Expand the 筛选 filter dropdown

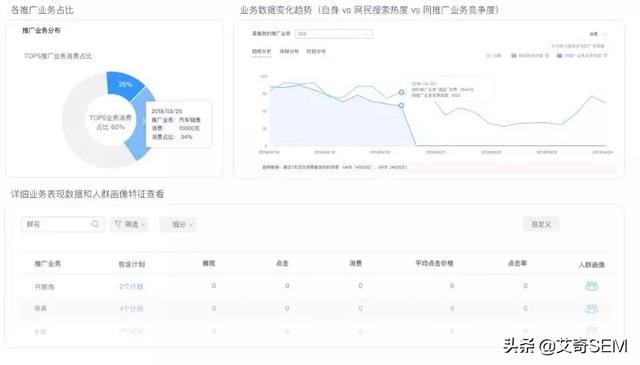tap(129, 224)
